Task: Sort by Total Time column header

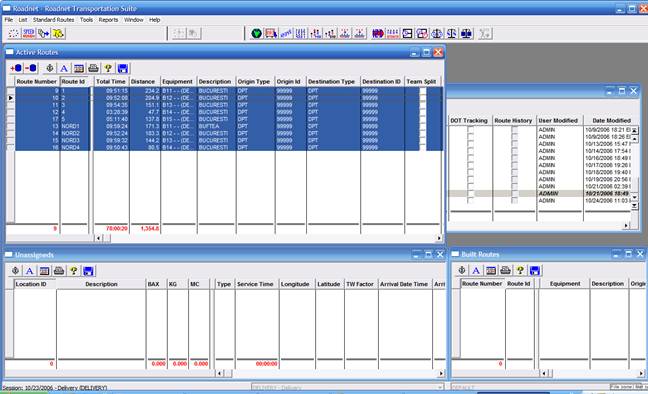Action: pyautogui.click(x=111, y=81)
